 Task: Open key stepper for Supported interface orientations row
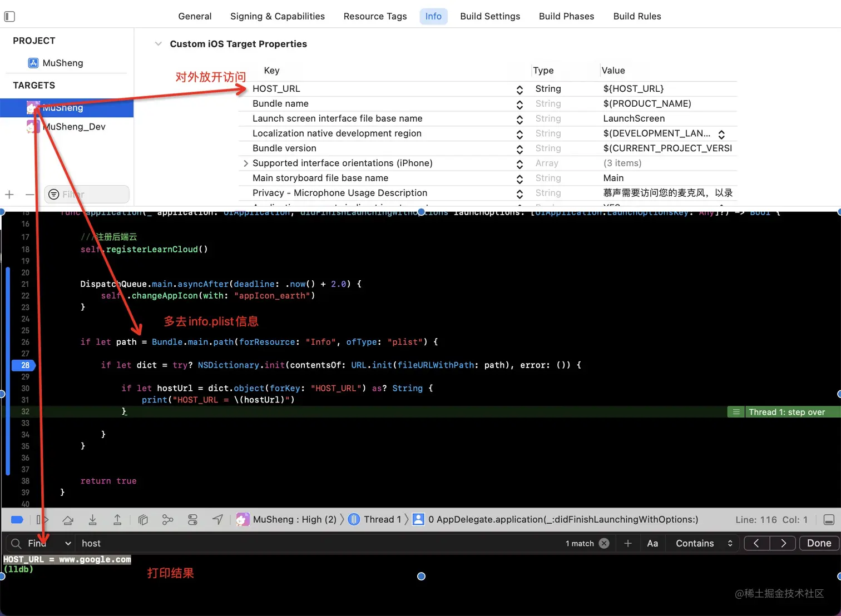(x=520, y=164)
